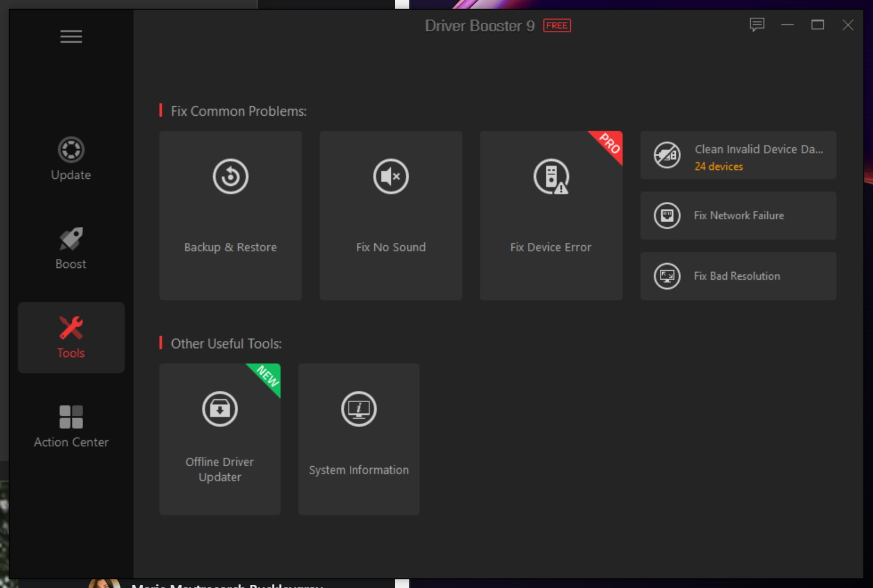This screenshot has height=588, width=873.
Task: Select the Tools wrench icon
Action: [71, 328]
